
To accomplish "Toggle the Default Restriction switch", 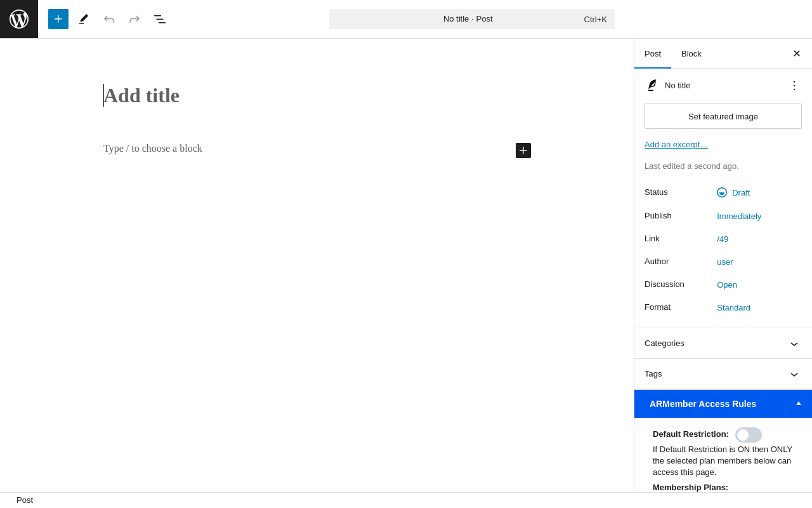I will (749, 435).
